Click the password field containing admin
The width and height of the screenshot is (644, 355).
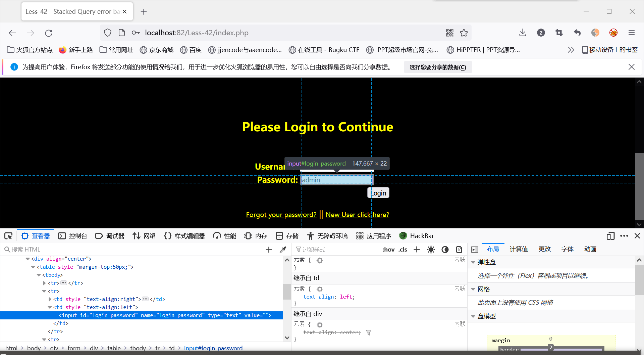click(x=336, y=180)
